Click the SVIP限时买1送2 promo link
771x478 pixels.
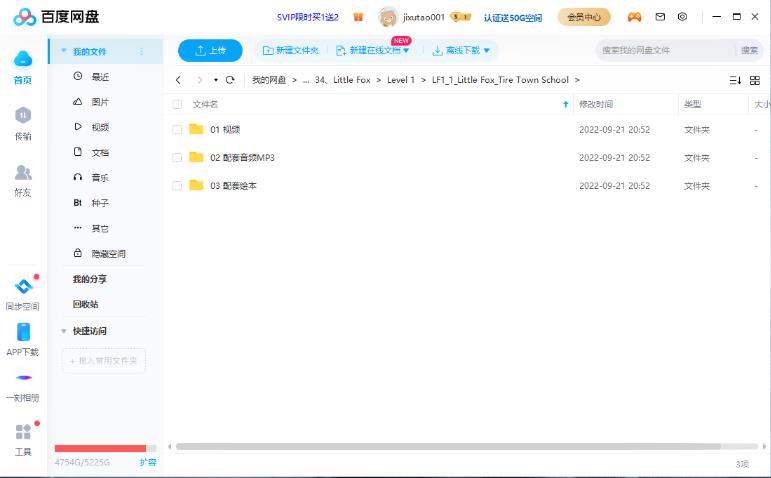pyautogui.click(x=308, y=17)
